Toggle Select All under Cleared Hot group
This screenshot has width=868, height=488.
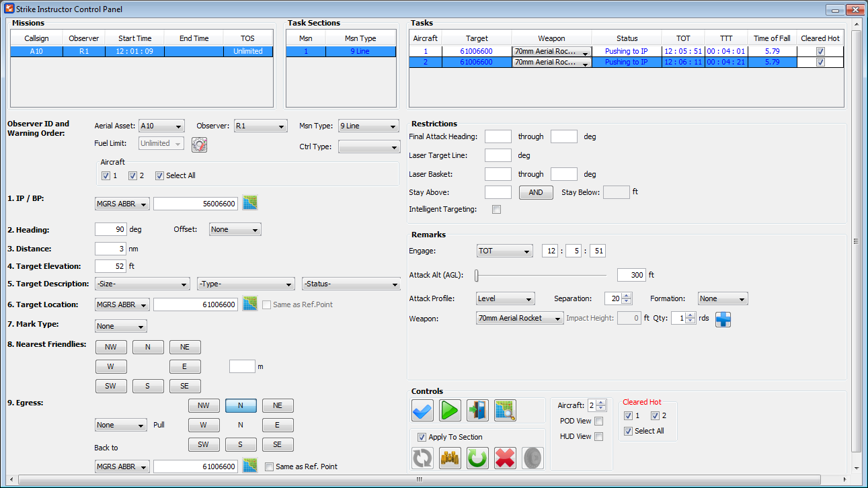click(628, 431)
